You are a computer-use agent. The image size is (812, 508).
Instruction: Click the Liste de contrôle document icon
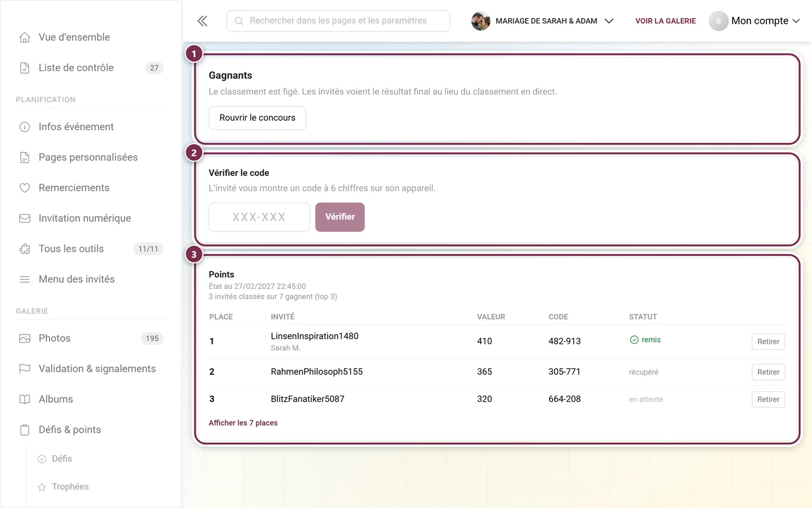pos(25,68)
